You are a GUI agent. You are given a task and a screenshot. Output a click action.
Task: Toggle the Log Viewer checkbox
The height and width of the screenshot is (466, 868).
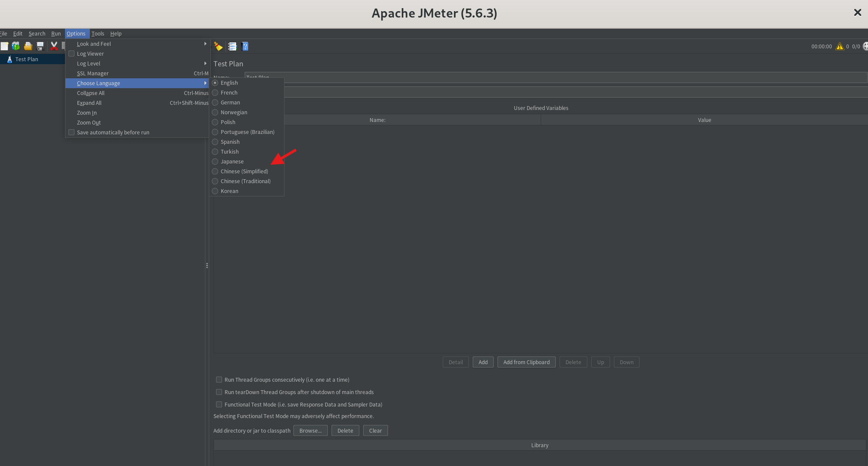(x=71, y=54)
